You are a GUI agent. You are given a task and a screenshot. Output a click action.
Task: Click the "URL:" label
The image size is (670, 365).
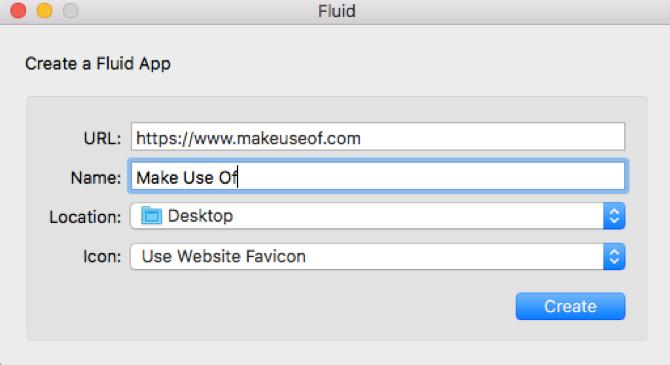pos(103,138)
